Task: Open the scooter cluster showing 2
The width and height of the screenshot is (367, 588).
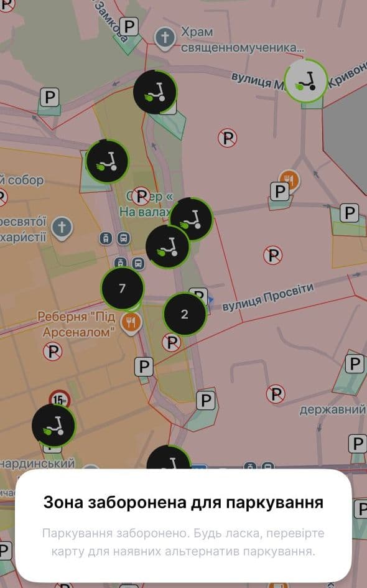Action: pyautogui.click(x=185, y=314)
